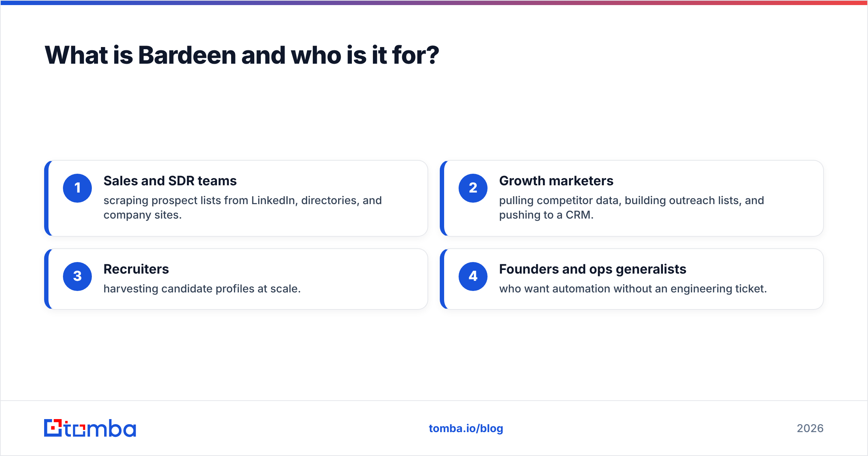This screenshot has height=456, width=868.
Task: Click the Tomba logo in footer
Action: 90,428
